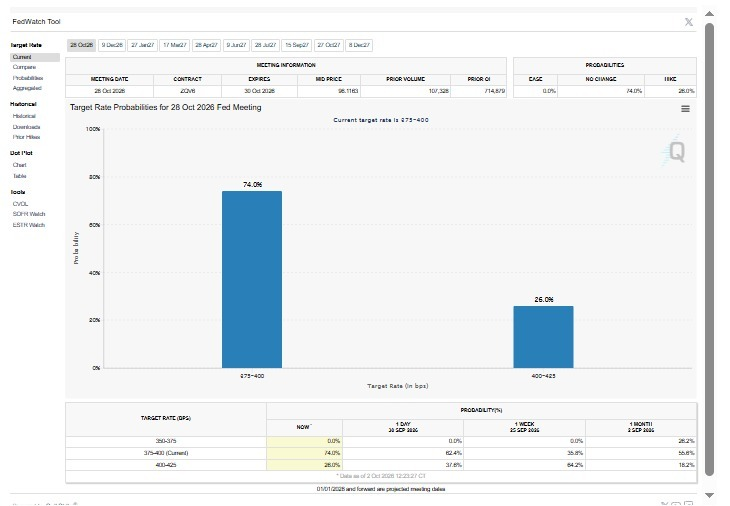This screenshot has width=730, height=506.
Task: Open the SOFR Watch tool
Action: pos(29,214)
